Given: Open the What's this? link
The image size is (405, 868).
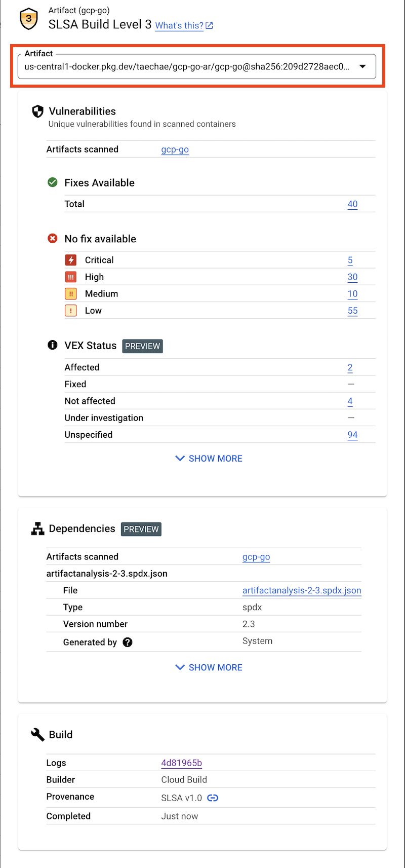Looking at the screenshot, I should tap(180, 25).
